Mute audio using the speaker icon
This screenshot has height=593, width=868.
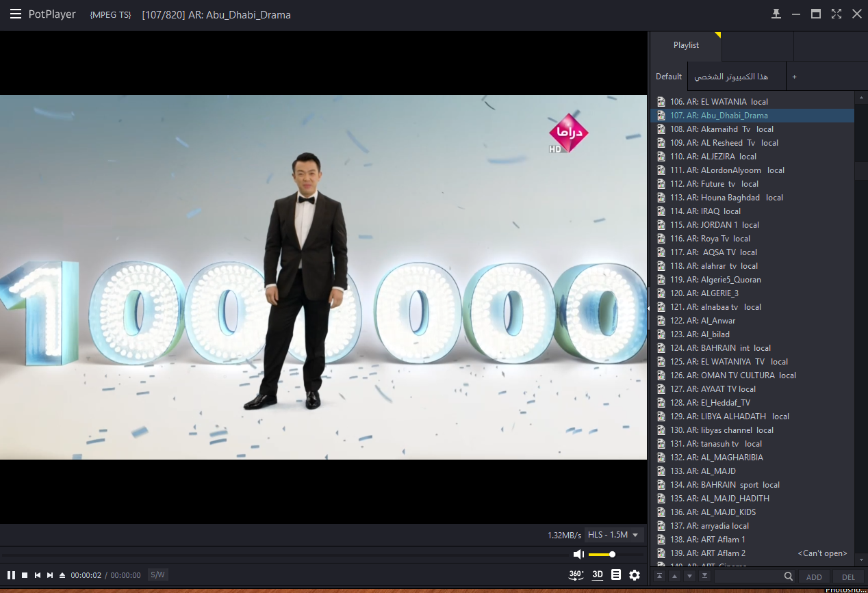[578, 554]
